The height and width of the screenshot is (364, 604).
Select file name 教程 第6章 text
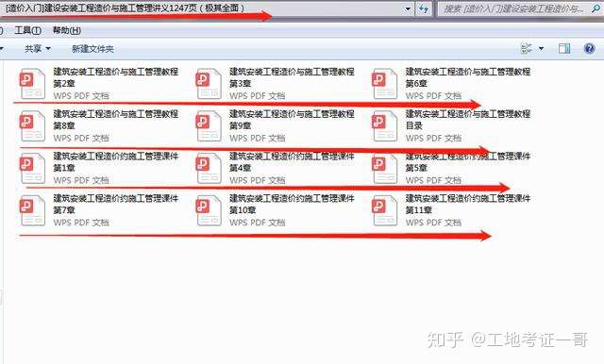coord(468,77)
